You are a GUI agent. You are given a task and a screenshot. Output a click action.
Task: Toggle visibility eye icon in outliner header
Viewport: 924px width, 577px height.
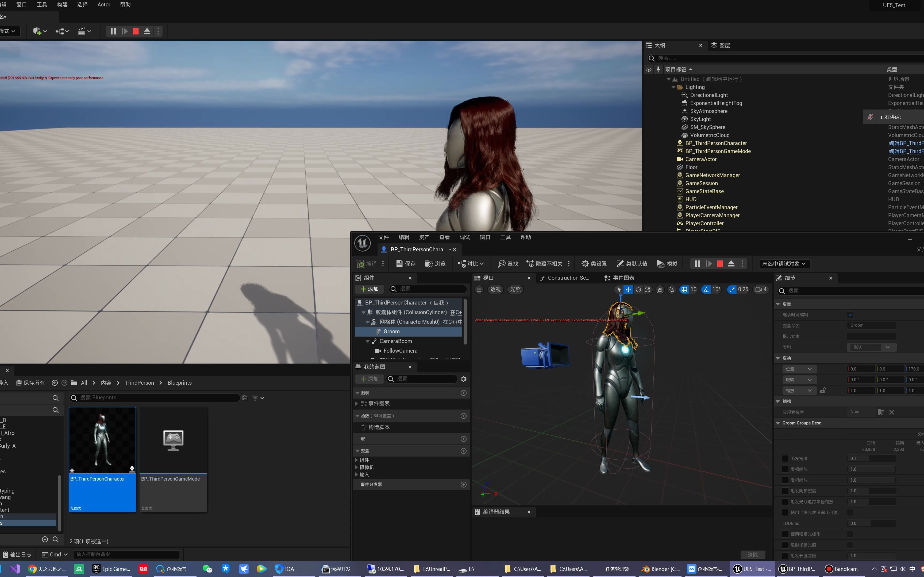(648, 69)
